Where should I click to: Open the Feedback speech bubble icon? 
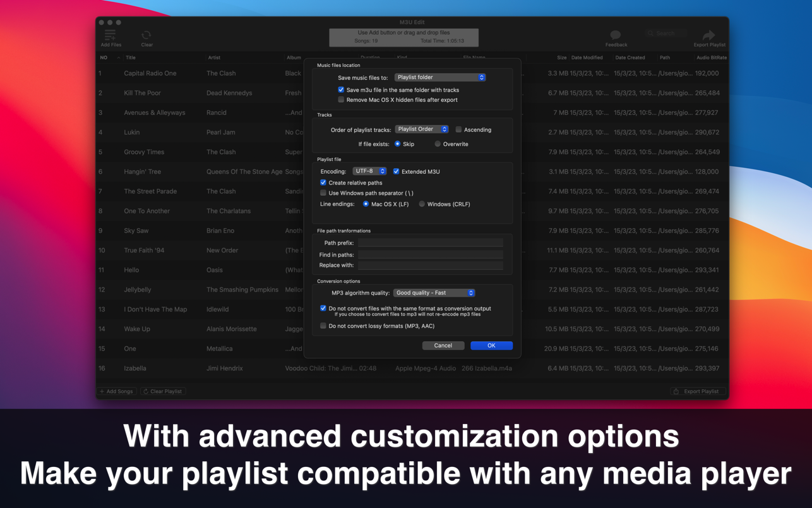[616, 35]
